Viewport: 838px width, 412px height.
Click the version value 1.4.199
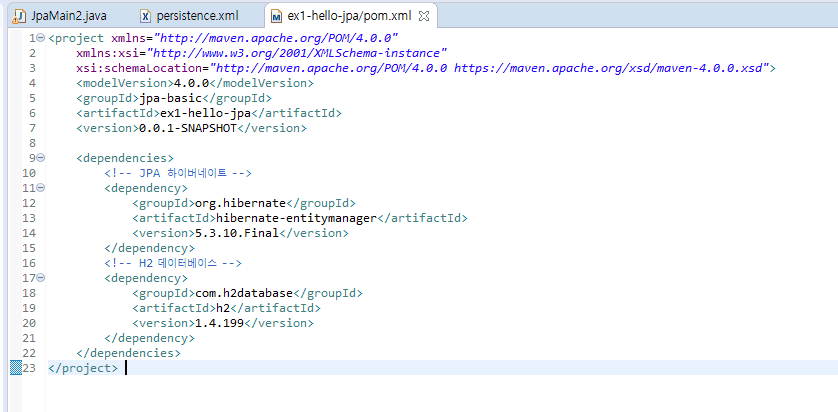tap(218, 323)
